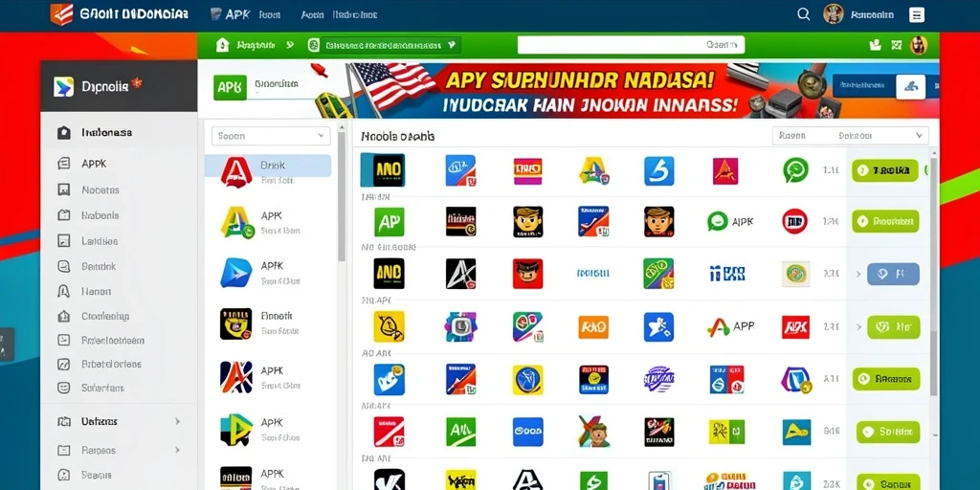
Task: Open the purple swirl logo app icon
Action: [658, 379]
